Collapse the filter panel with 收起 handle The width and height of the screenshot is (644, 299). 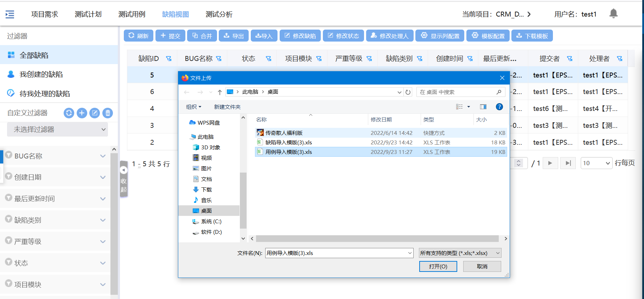(123, 180)
